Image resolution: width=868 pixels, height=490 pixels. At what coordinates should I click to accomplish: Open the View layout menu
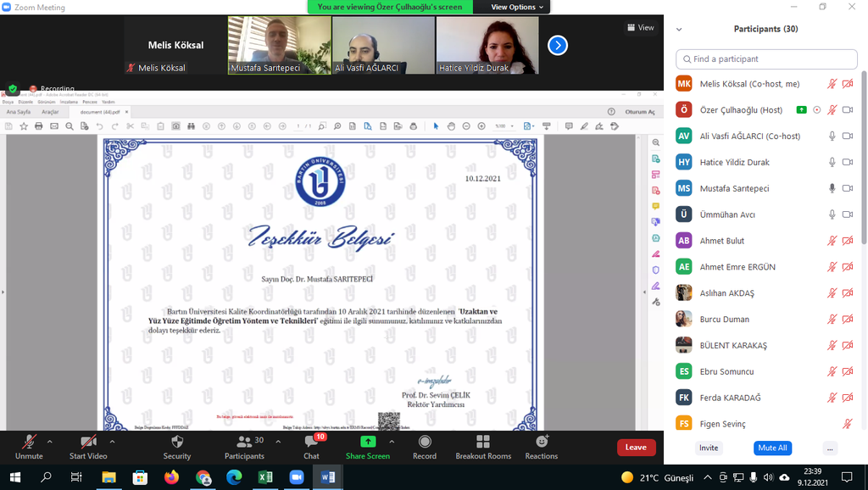(x=641, y=27)
